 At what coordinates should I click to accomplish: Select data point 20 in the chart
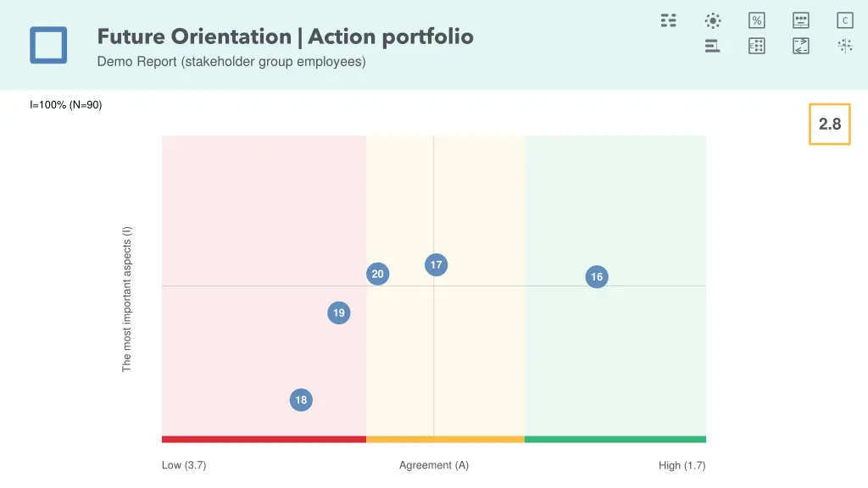coord(377,274)
